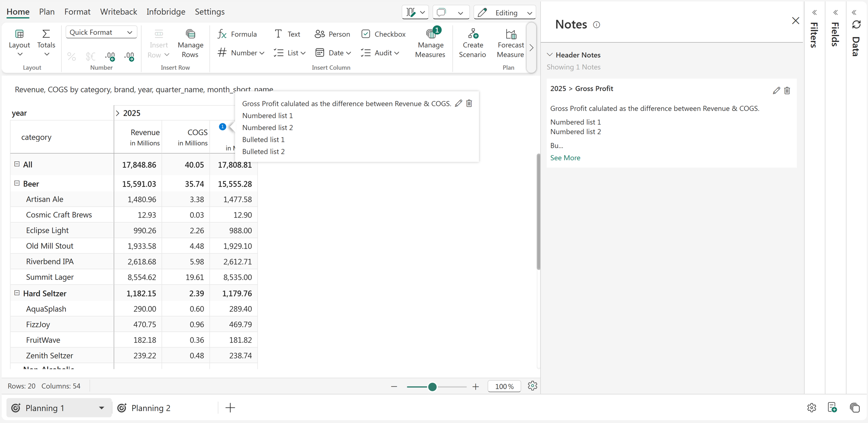Image resolution: width=868 pixels, height=423 pixels.
Task: Collapse the Hard Seltzer category row
Action: point(17,293)
